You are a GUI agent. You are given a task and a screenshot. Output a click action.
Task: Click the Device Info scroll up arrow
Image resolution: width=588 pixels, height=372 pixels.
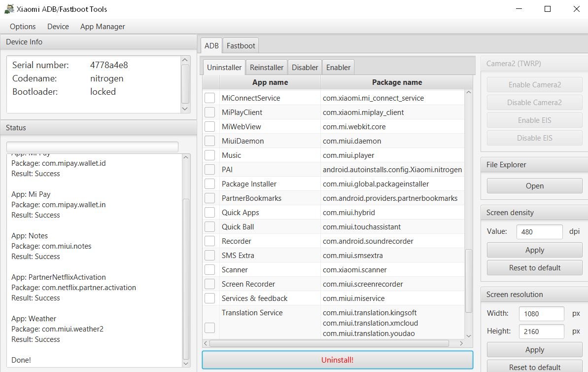coord(184,60)
